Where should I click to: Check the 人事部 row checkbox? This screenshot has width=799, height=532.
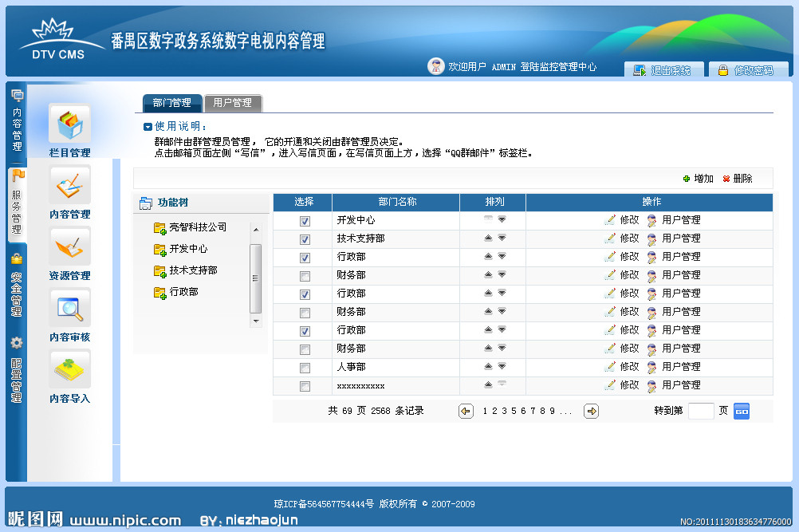tap(305, 368)
